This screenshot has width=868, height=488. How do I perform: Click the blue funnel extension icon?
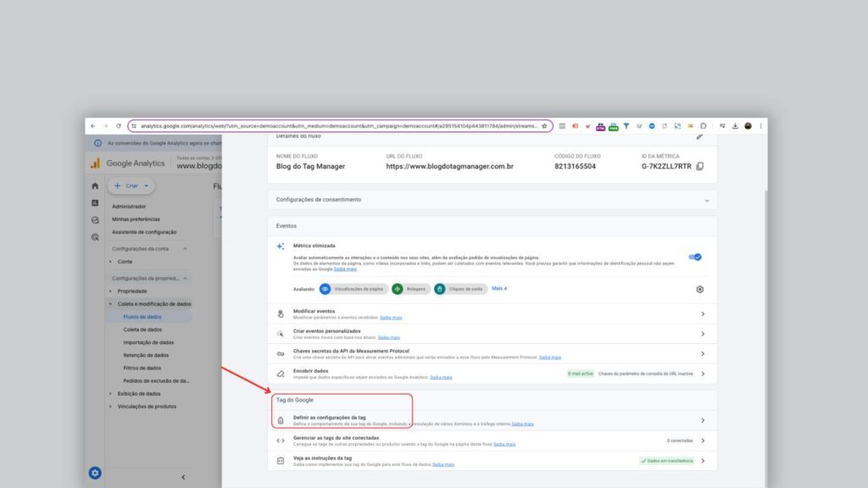click(x=626, y=126)
